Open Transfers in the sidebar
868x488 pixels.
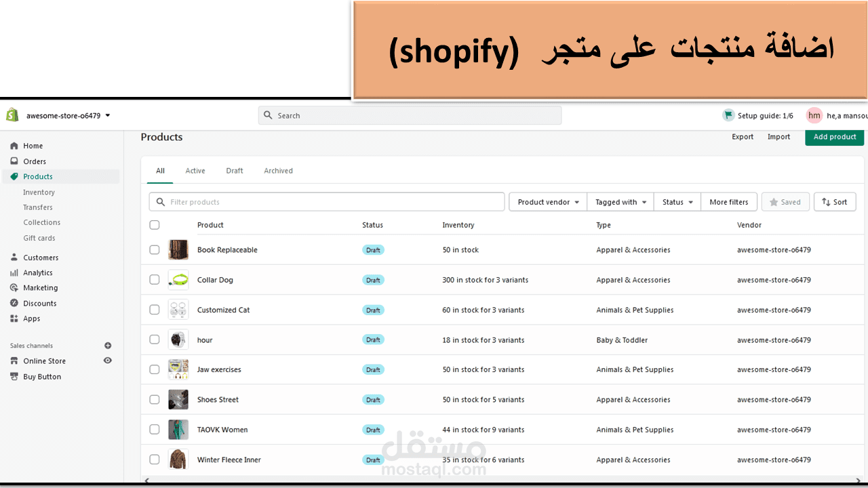tap(38, 207)
